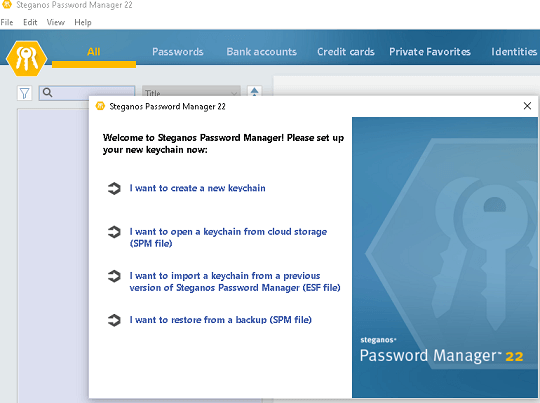Viewport: 540px width, 403px height.
Task: Toggle sort order arrow button
Action: pos(254,92)
